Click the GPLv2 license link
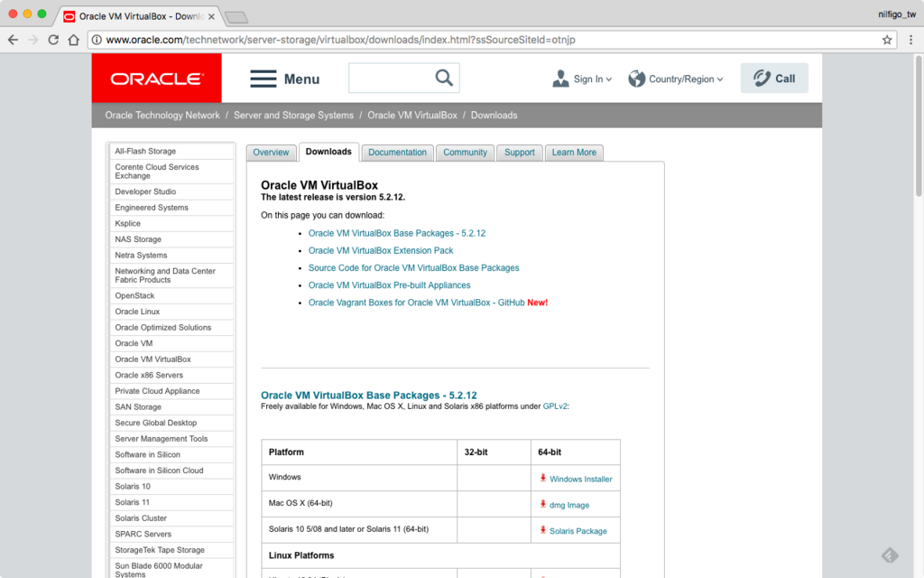Image resolution: width=924 pixels, height=578 pixels. pyautogui.click(x=555, y=406)
